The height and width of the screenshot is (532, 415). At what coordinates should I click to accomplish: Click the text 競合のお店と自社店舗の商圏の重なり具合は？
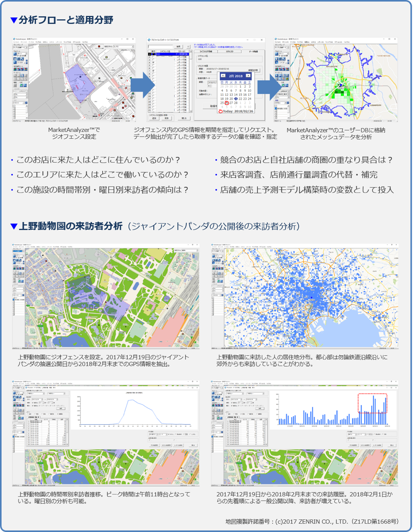307,160
